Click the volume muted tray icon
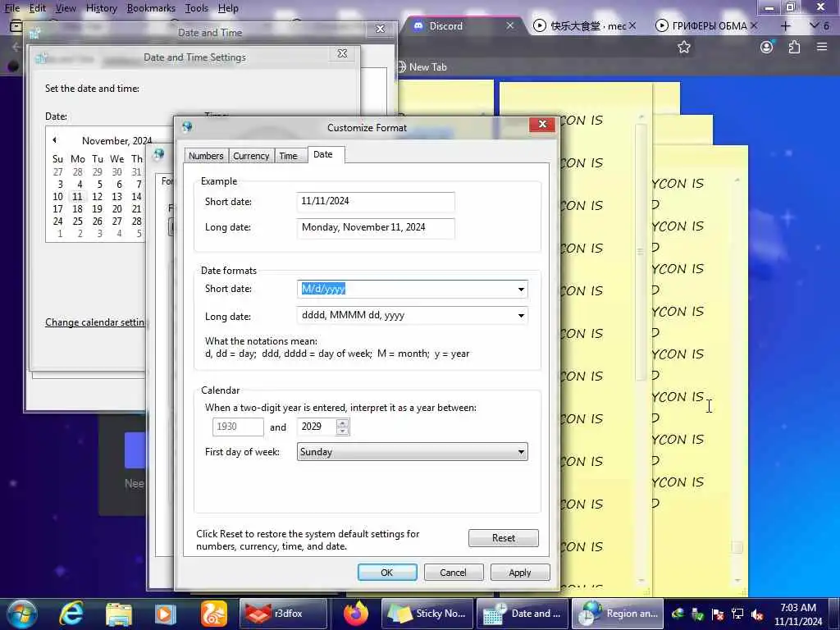Viewport: 840px width, 630px height. coord(757,614)
